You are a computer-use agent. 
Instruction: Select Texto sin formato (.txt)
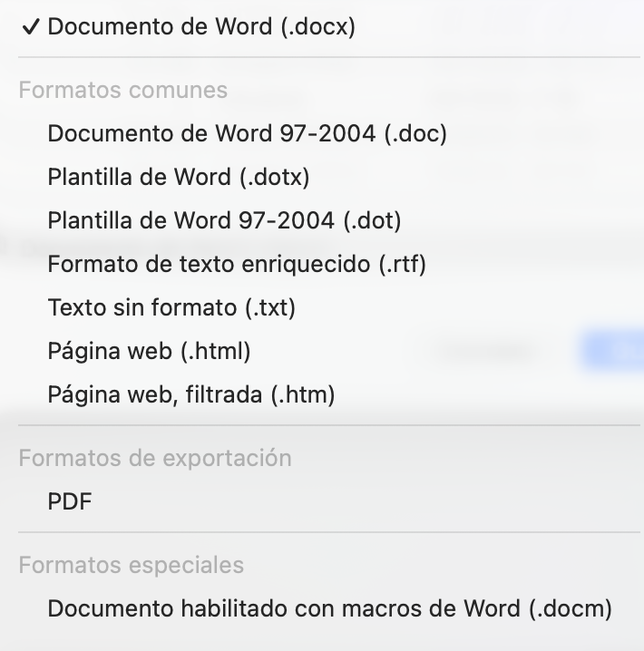171,308
